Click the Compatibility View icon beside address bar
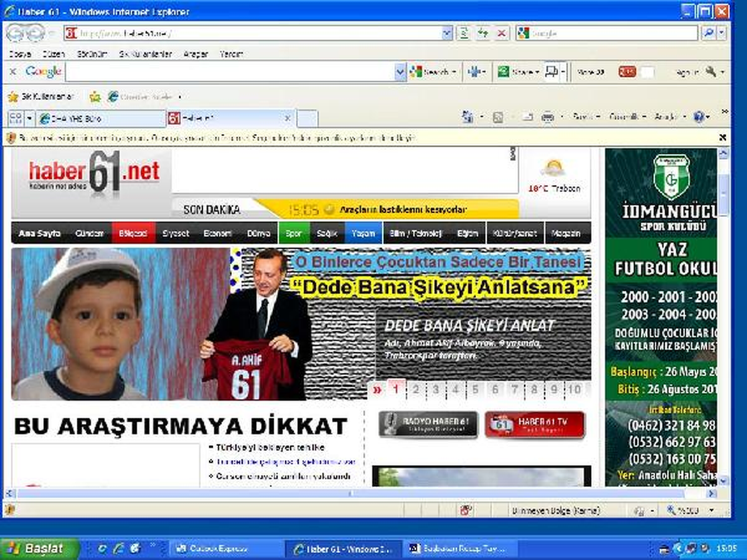 point(463,33)
